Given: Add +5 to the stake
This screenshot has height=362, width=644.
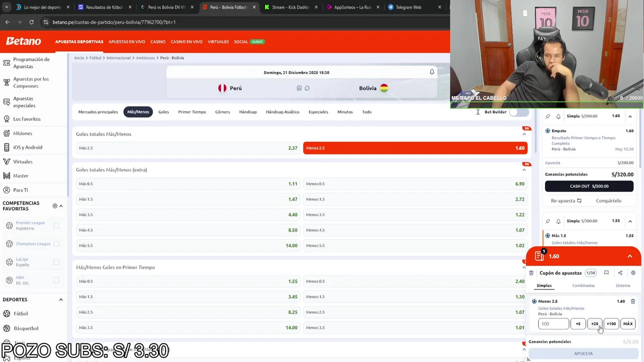Looking at the screenshot, I should point(578,324).
